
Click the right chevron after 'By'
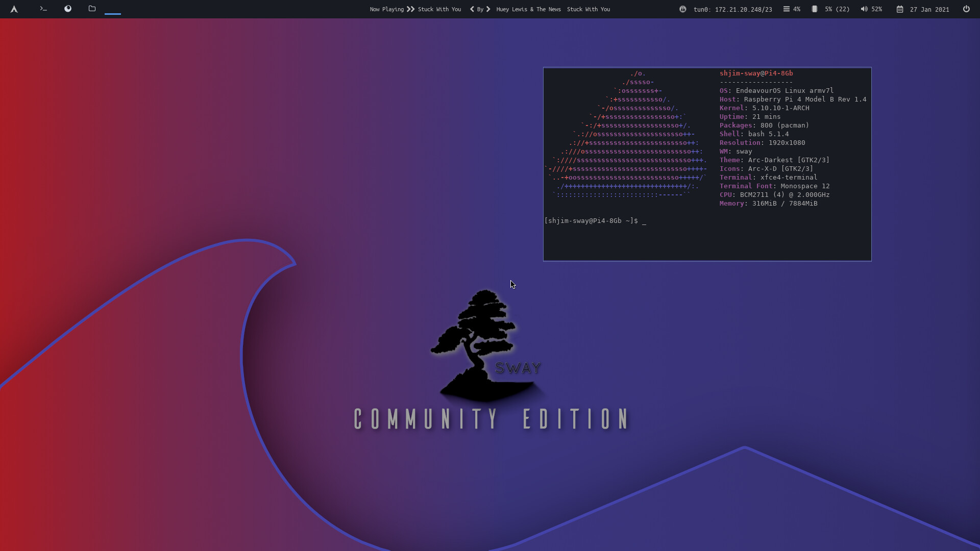(x=488, y=9)
